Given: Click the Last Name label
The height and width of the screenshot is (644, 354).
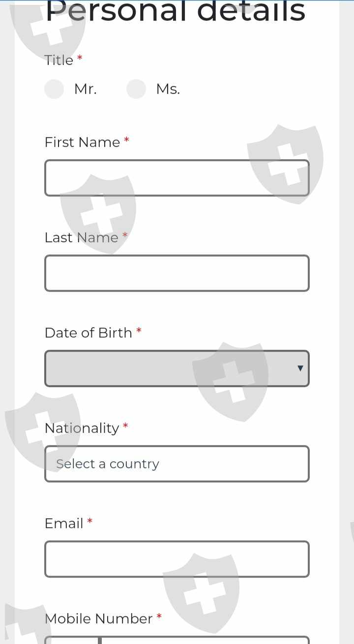Looking at the screenshot, I should tap(81, 238).
